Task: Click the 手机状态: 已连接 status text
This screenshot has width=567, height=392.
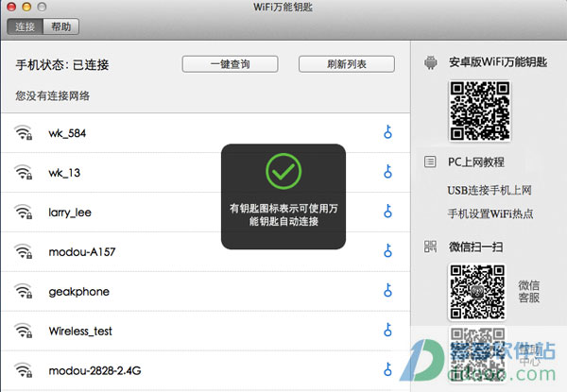Action: pyautogui.click(x=62, y=64)
